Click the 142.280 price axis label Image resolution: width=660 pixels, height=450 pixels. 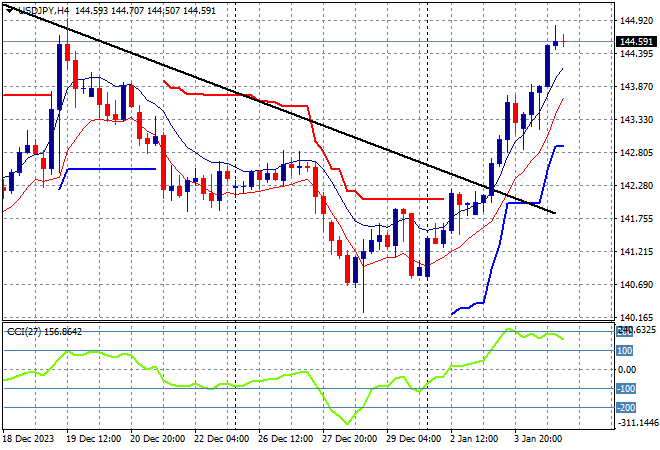tap(637, 186)
